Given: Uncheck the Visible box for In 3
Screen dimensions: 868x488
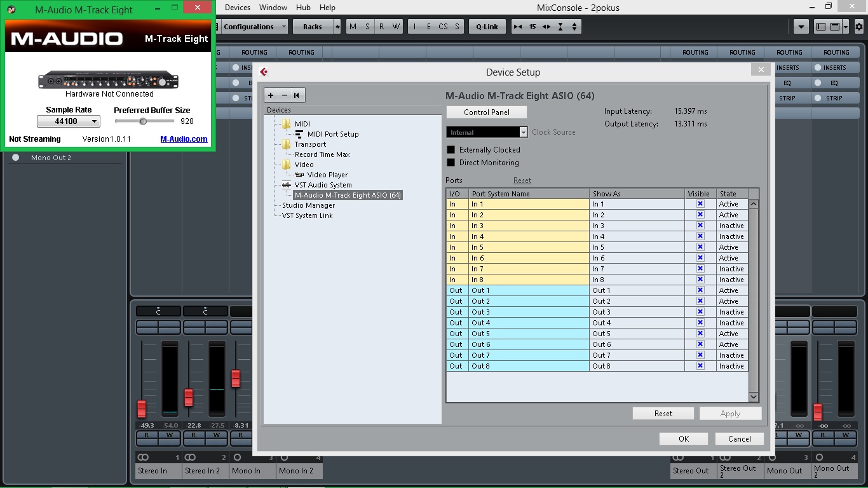Looking at the screenshot, I should point(700,226).
